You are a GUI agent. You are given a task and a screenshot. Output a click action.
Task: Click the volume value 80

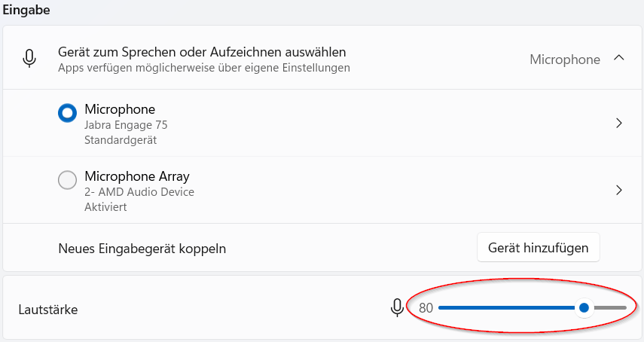pyautogui.click(x=426, y=308)
